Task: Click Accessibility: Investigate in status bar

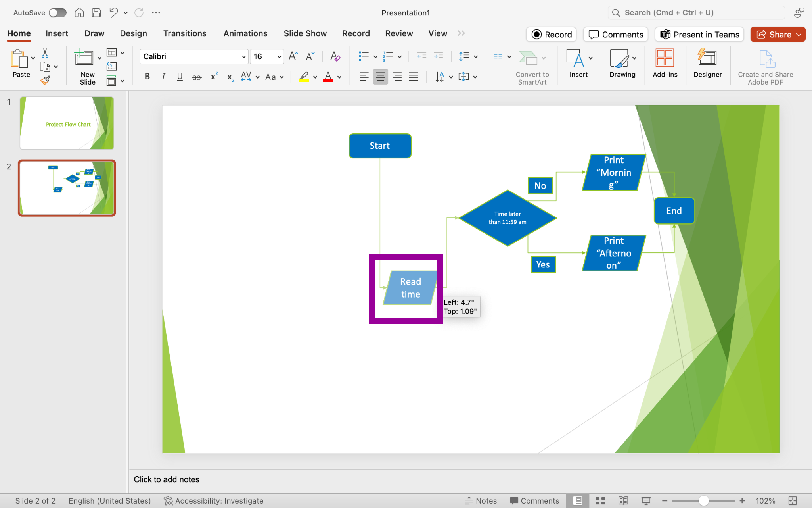Action: pyautogui.click(x=214, y=501)
